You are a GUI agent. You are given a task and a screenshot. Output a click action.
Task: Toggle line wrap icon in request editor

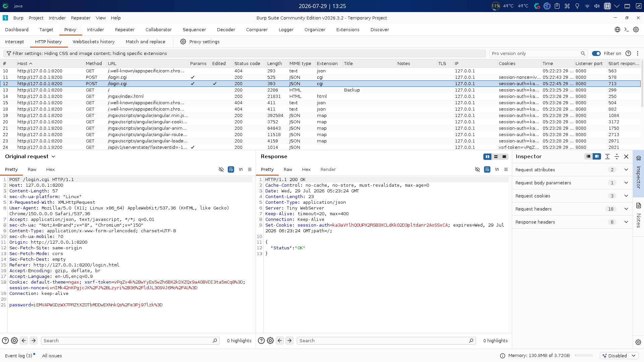(231, 170)
